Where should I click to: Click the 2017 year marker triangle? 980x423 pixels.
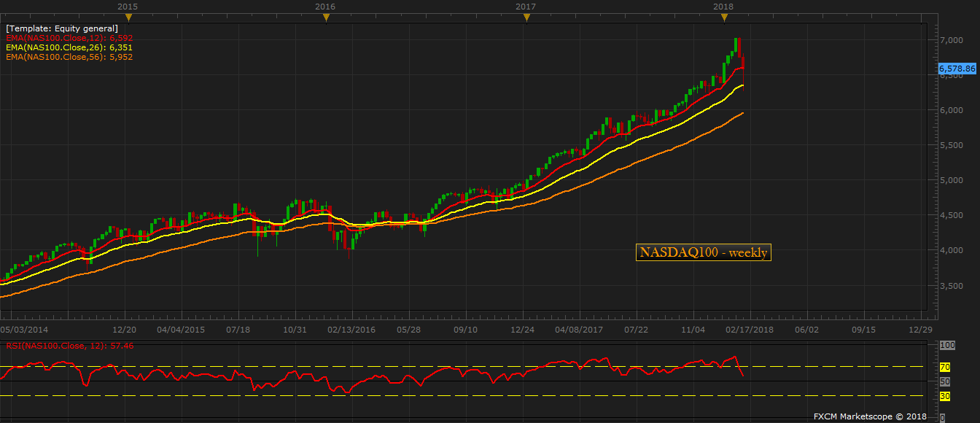coord(525,18)
